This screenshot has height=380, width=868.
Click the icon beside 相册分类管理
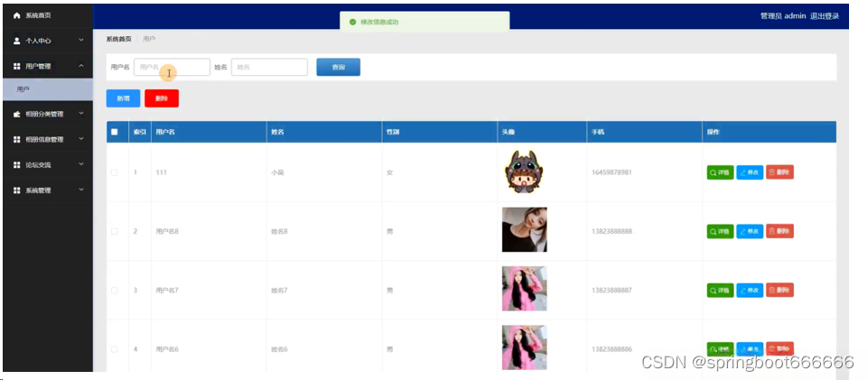[x=16, y=114]
